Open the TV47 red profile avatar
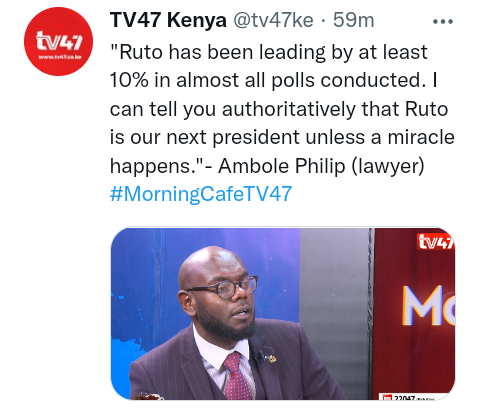480x418 pixels. pyautogui.click(x=58, y=41)
